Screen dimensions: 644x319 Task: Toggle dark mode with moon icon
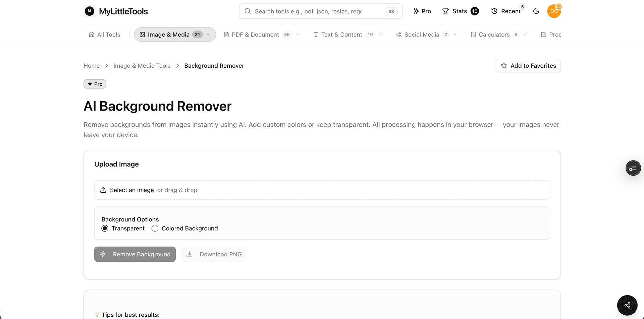[536, 11]
